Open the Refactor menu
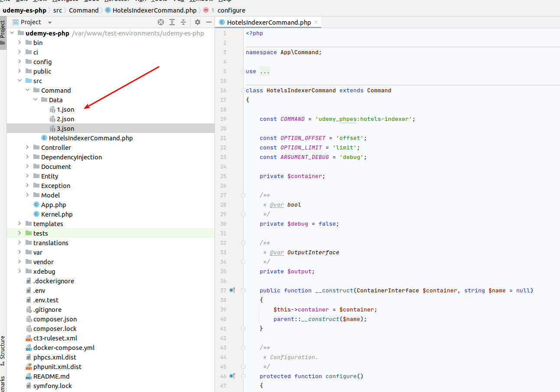560x392 pixels. click(116, 2)
